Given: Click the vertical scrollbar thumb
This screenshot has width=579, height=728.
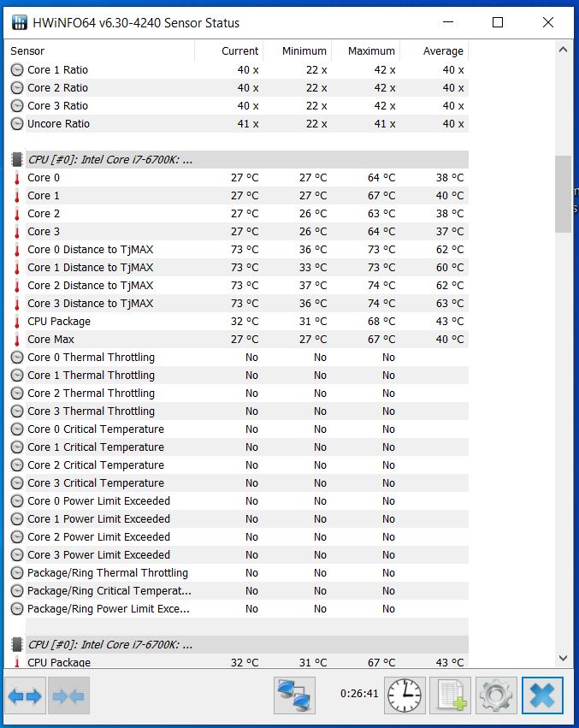Looking at the screenshot, I should (564, 194).
